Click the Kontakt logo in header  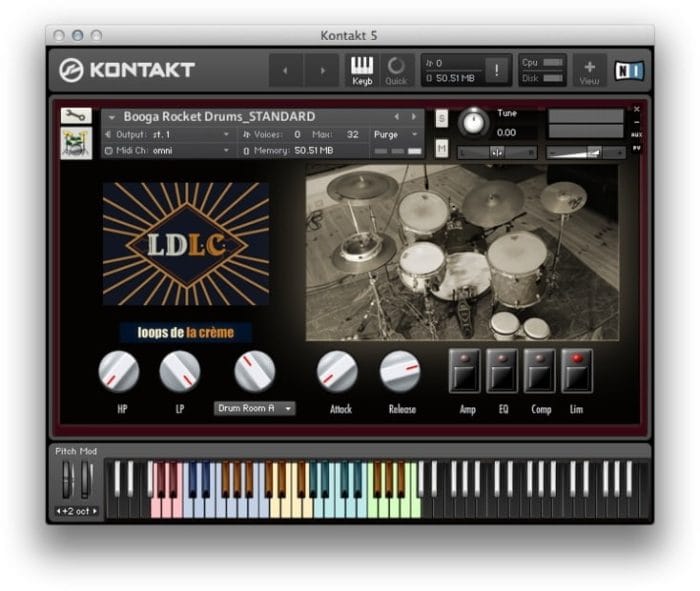pos(127,70)
